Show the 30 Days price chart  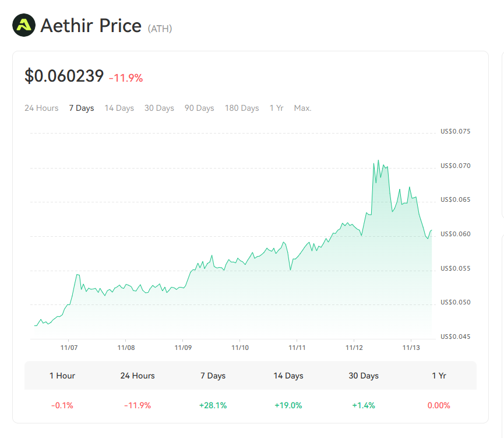[x=159, y=108]
